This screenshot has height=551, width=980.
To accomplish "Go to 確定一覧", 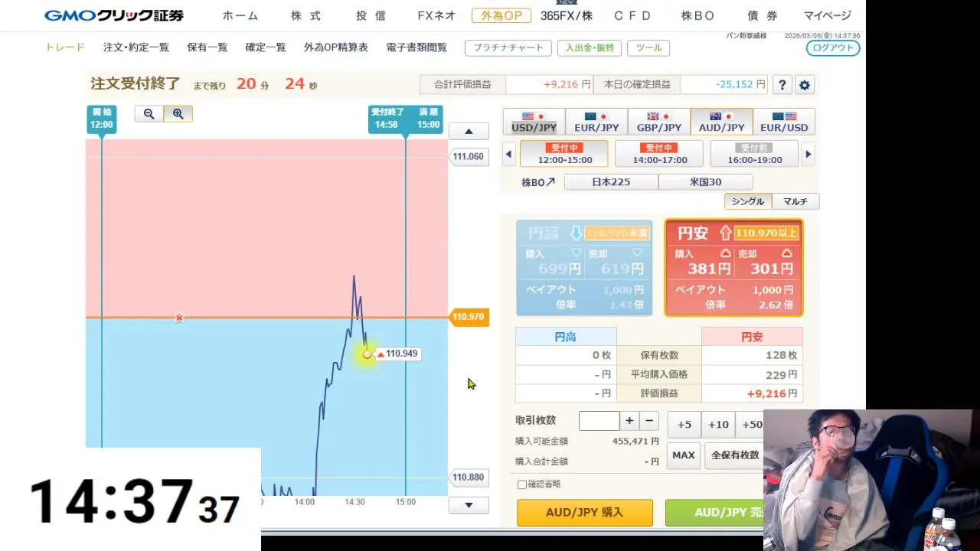I will point(266,47).
